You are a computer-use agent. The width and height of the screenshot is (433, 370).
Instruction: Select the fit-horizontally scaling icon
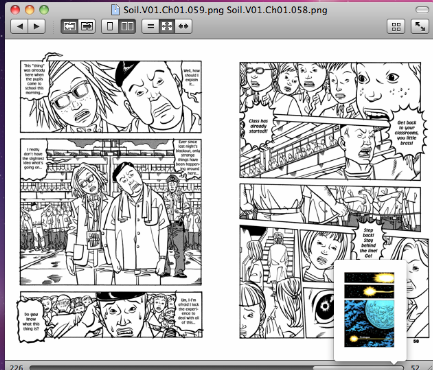click(184, 26)
